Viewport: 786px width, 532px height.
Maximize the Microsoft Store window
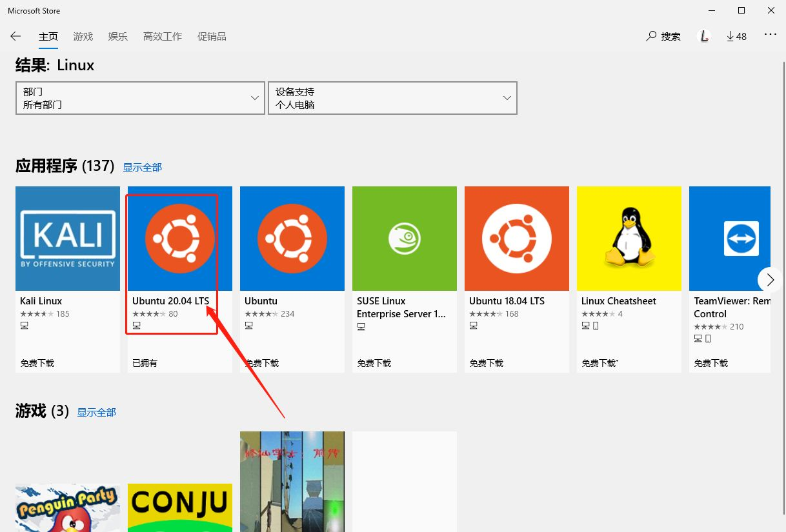point(741,10)
